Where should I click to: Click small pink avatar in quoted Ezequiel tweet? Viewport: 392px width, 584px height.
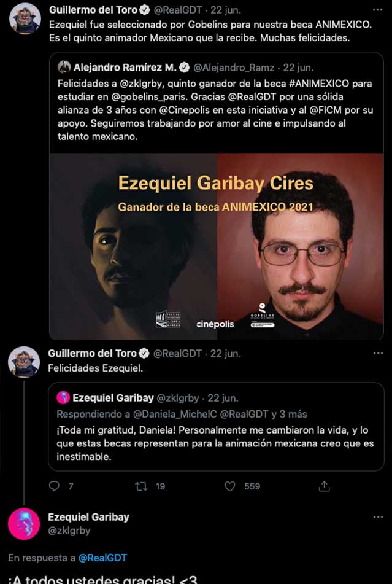[x=63, y=398]
